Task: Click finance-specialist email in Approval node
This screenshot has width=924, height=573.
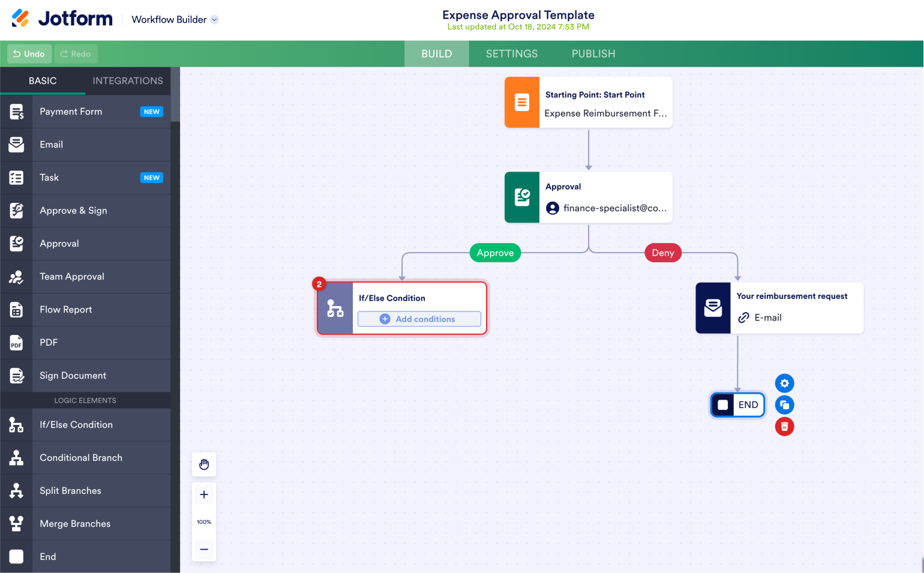Action: coord(615,208)
